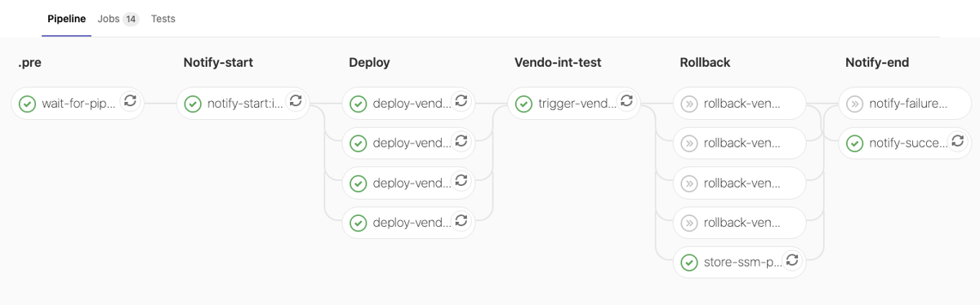This screenshot has height=305, width=980.
Task: Retry the second deploy-vend job
Action: (461, 140)
